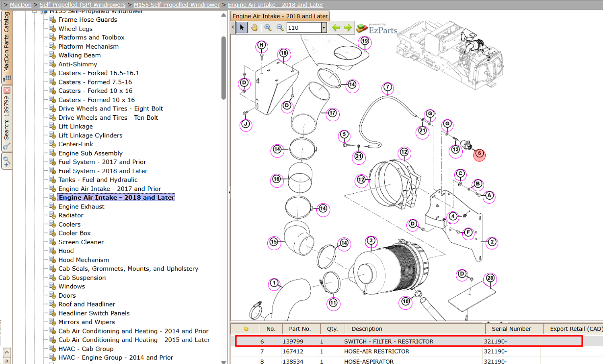The image size is (603, 364).
Task: Click the zoom percentage field showing 110
Action: click(304, 28)
